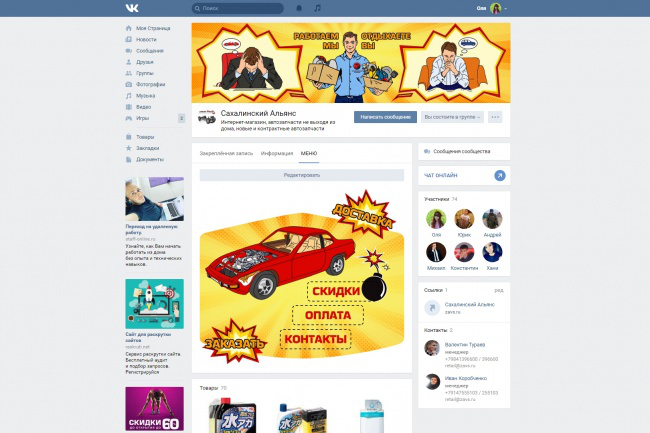The height and width of the screenshot is (433, 650).
Task: Click the Закладки star icon
Action: 129,148
